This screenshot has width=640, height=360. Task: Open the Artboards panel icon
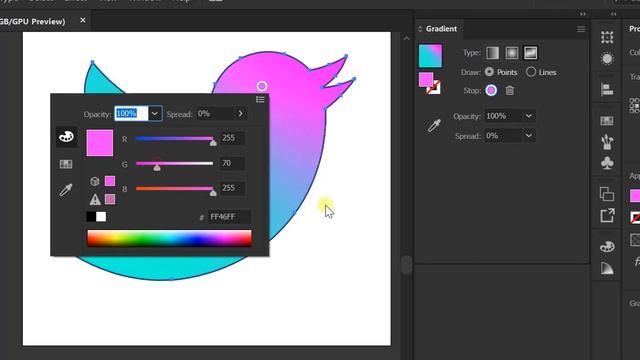coord(607,38)
